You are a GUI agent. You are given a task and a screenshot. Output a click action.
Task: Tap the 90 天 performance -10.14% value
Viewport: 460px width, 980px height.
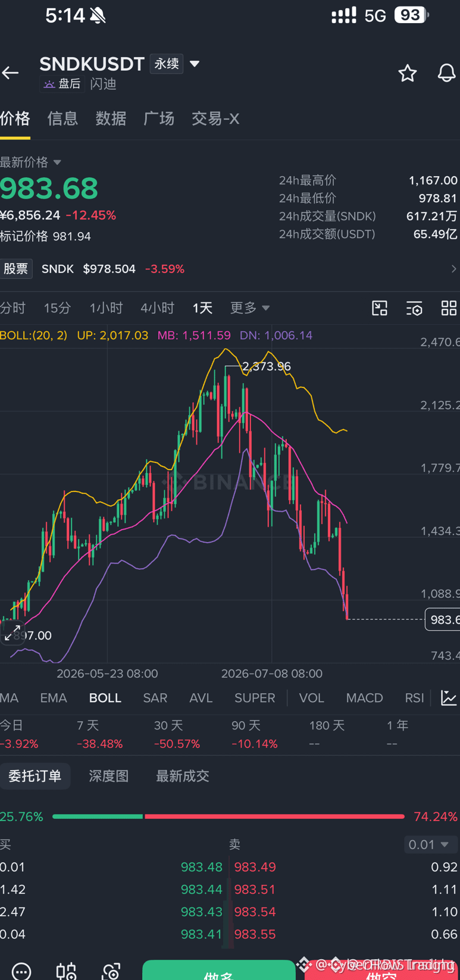pyautogui.click(x=254, y=744)
